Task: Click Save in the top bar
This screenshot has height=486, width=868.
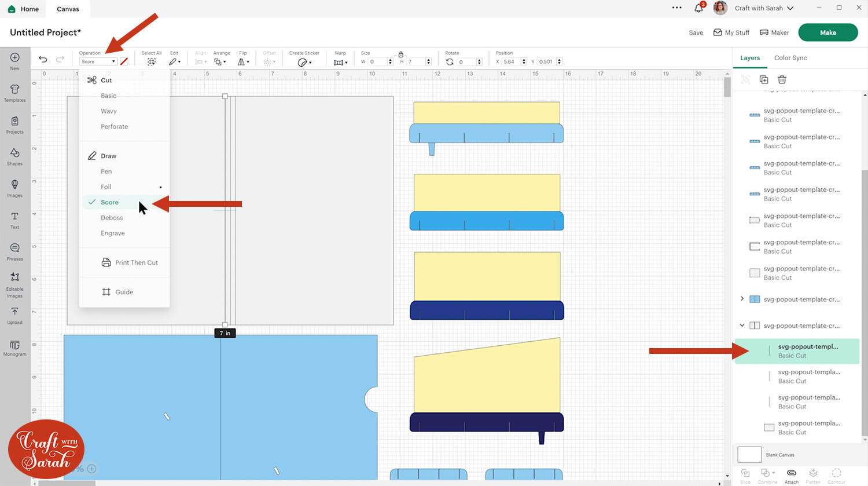Action: coord(696,32)
